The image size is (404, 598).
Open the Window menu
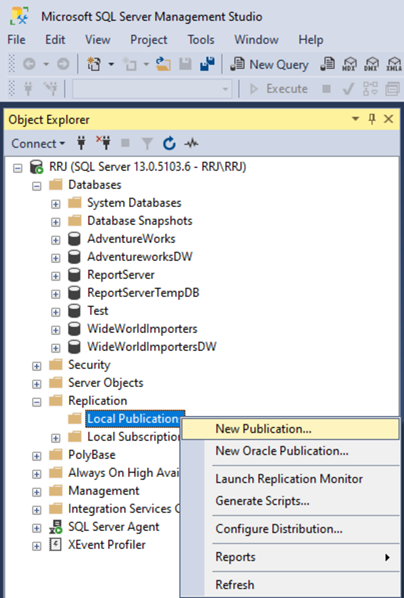[256, 40]
